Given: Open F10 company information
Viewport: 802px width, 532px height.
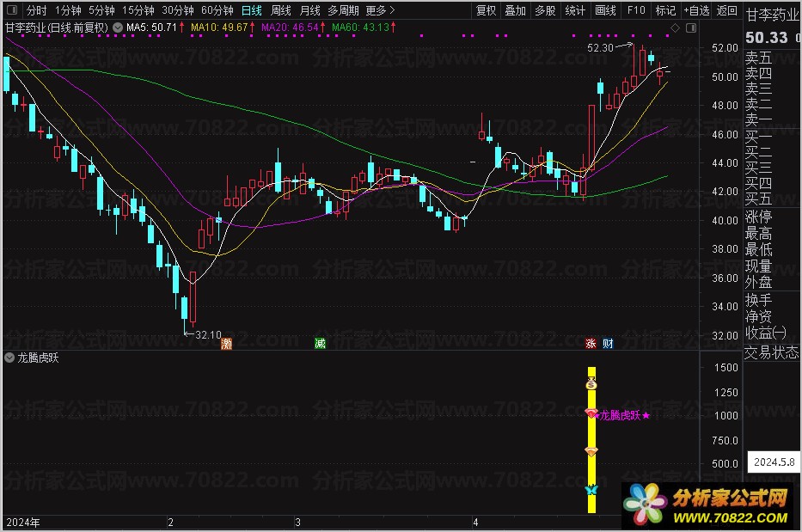Looking at the screenshot, I should 636,10.
